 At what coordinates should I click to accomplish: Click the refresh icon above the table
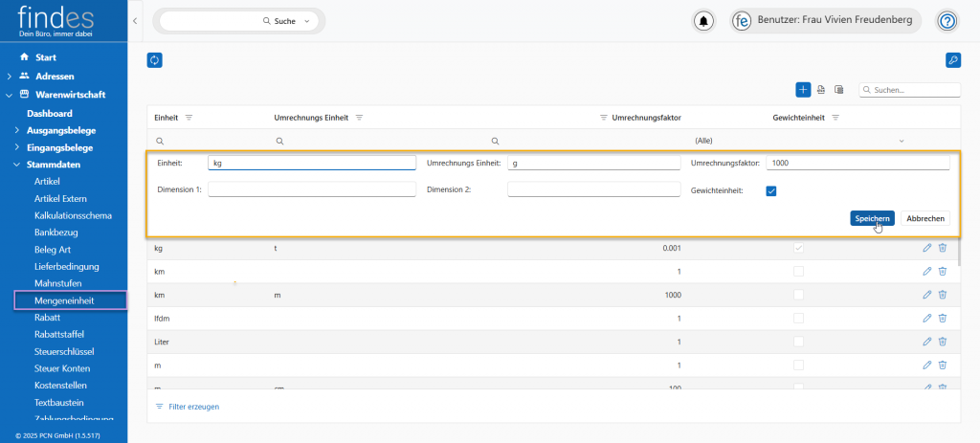154,60
